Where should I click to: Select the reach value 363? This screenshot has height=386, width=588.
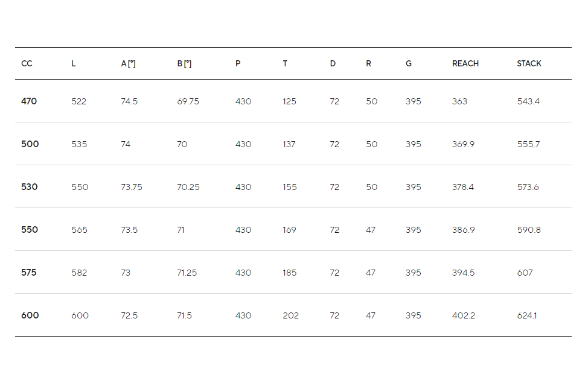[459, 101]
